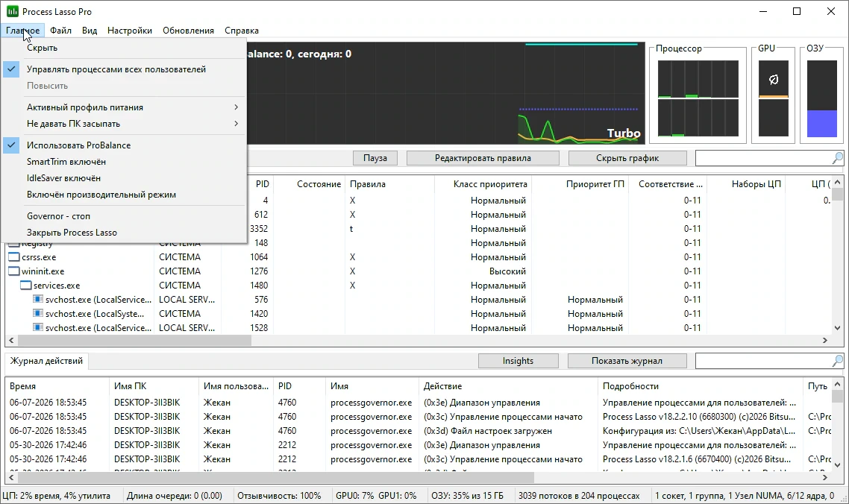
Task: Select Governor - стоп menu entry
Action: [x=124, y=216]
